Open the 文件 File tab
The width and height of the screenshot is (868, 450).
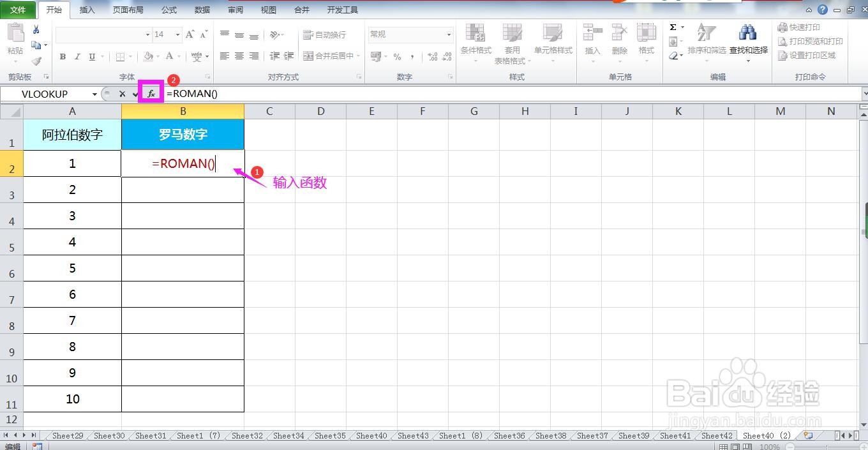pyautogui.click(x=18, y=10)
